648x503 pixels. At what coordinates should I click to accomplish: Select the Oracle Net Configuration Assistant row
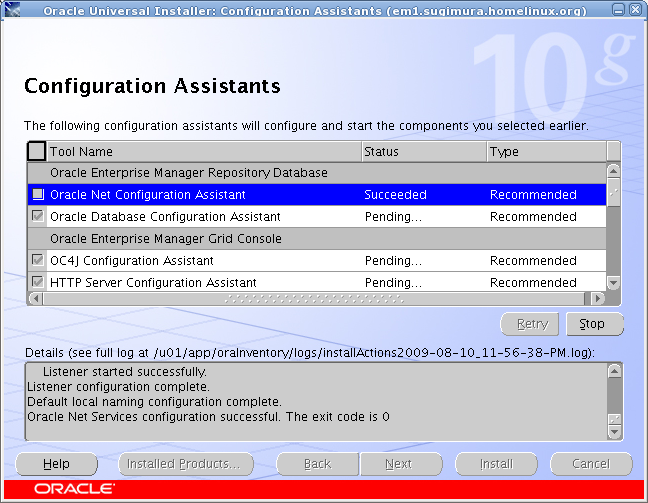point(317,195)
